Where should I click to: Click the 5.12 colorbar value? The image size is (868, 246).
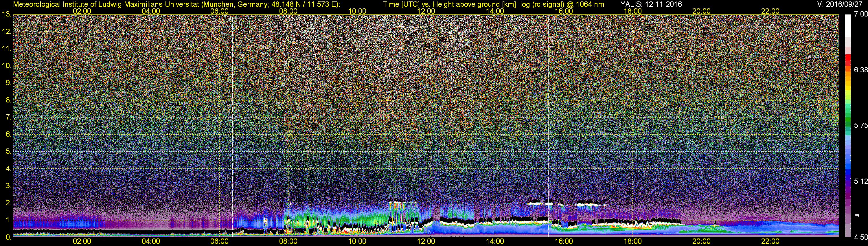(861, 181)
